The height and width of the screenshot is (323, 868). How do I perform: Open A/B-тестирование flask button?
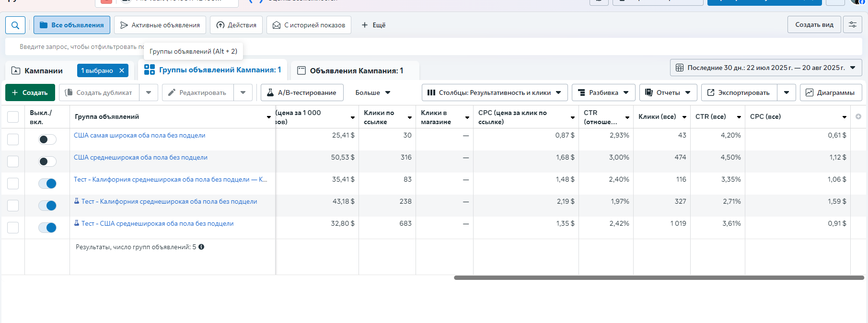click(x=302, y=92)
